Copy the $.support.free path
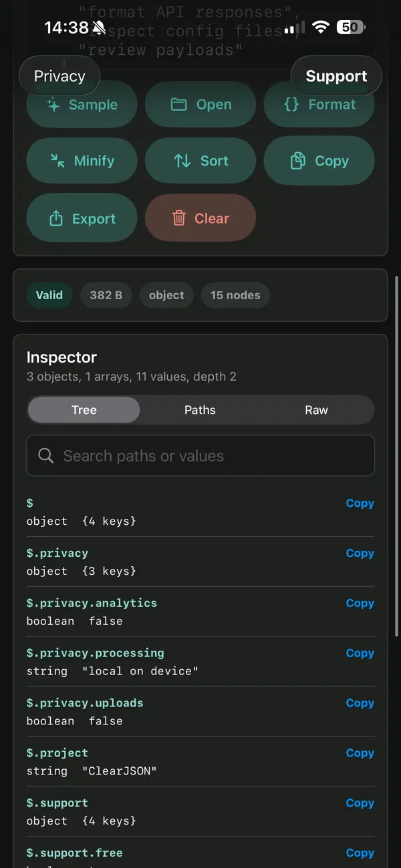 point(360,854)
